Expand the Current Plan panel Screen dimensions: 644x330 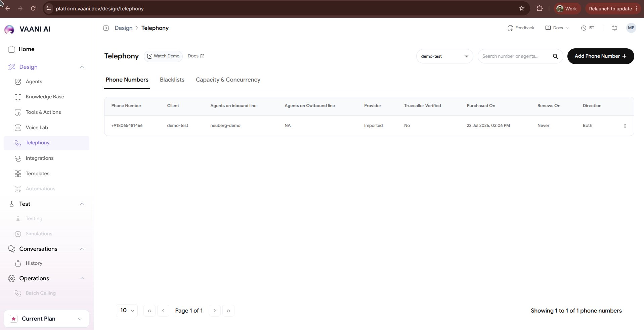point(46,319)
